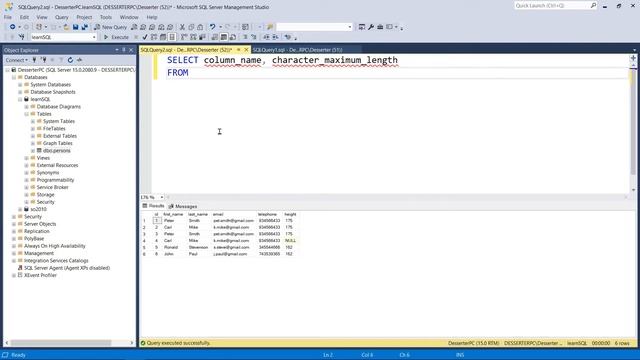Click the Decrease Indent icon
The width and height of the screenshot is (640, 360).
coord(267,37)
